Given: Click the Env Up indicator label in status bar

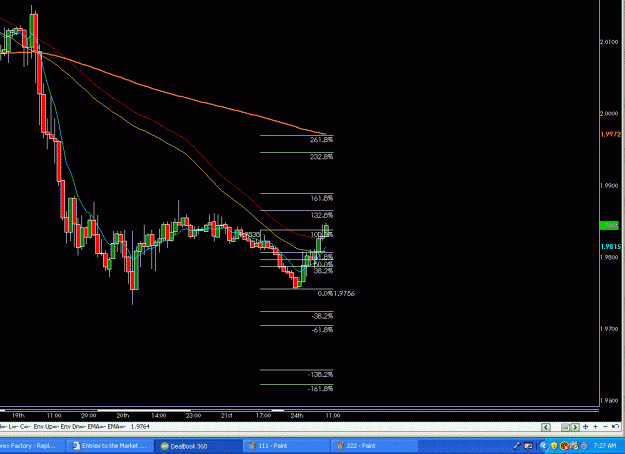Looking at the screenshot, I should [x=45, y=427].
